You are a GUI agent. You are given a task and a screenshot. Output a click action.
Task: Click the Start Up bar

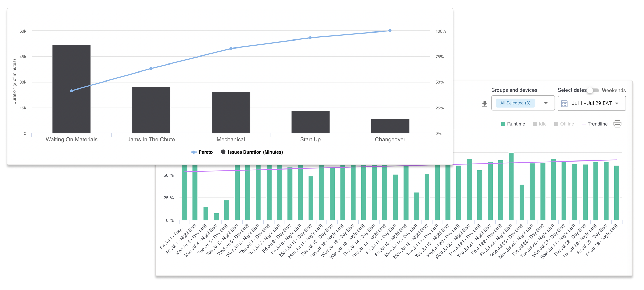(x=310, y=122)
